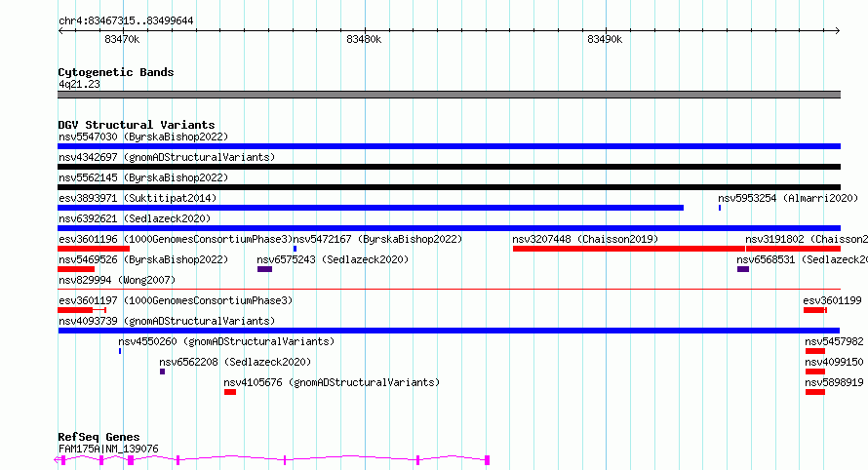Click the red bar under esv3601196
Screen dimensions: 868x470
(94, 249)
